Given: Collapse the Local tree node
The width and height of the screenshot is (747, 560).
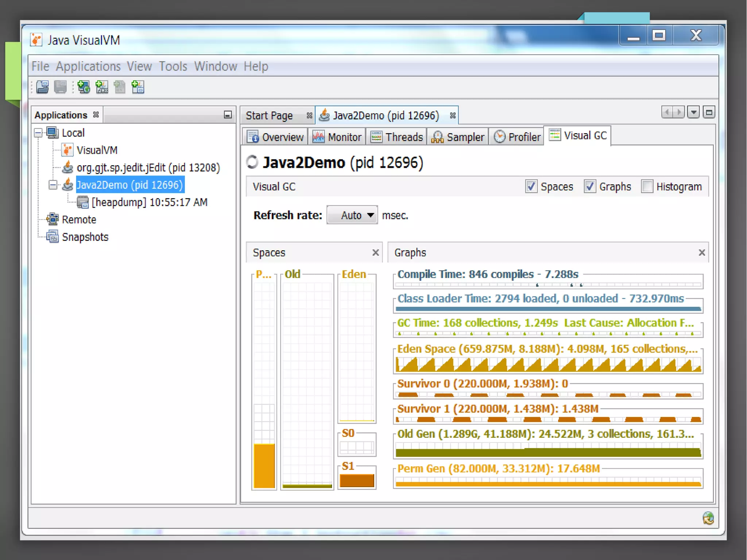Looking at the screenshot, I should (x=38, y=133).
